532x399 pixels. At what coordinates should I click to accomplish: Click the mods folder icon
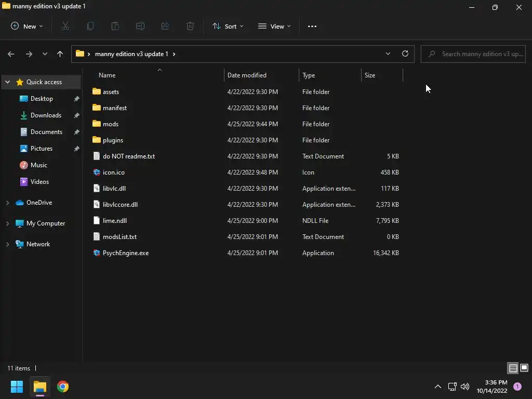coord(97,124)
